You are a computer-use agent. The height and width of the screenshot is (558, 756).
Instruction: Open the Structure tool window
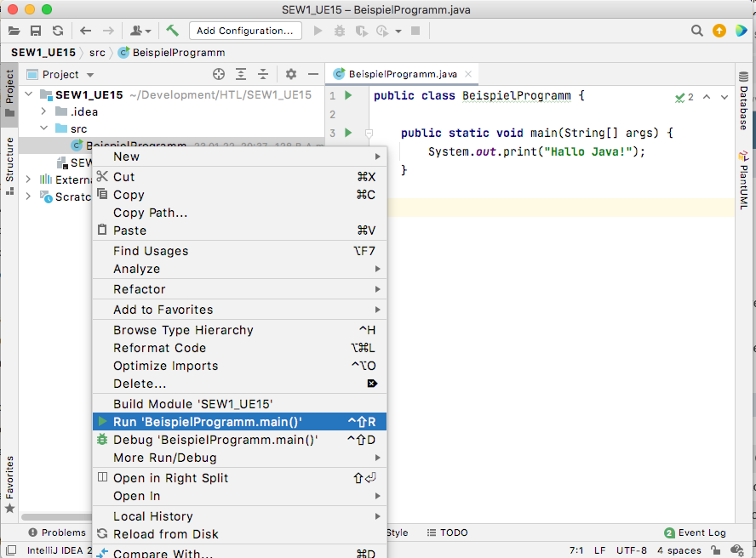pyautogui.click(x=9, y=166)
